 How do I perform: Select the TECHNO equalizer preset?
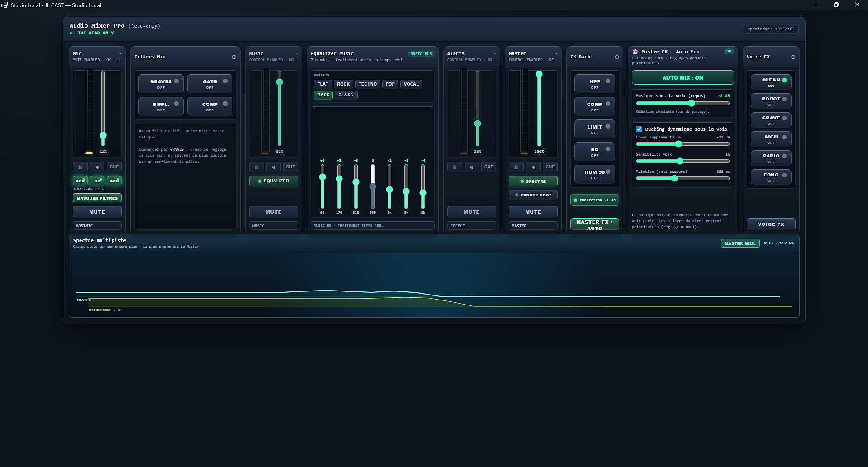click(x=368, y=84)
